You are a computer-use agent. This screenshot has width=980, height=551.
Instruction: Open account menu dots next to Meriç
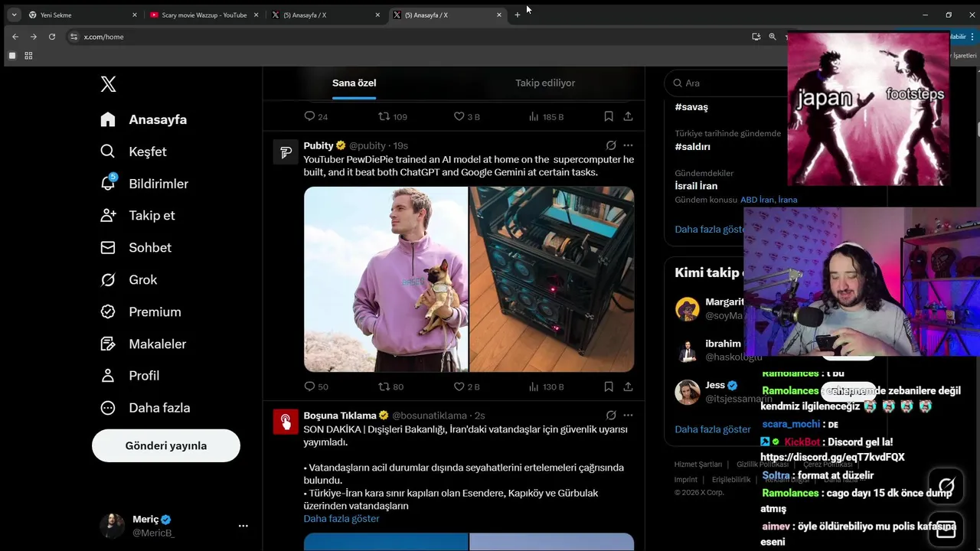[243, 526]
